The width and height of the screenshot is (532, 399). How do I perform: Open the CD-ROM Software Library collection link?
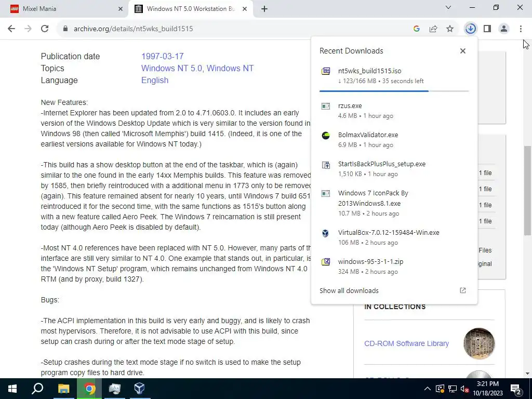click(x=406, y=343)
